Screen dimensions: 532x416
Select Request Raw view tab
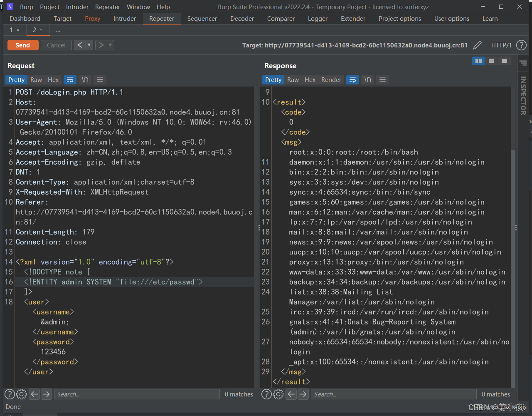[36, 80]
